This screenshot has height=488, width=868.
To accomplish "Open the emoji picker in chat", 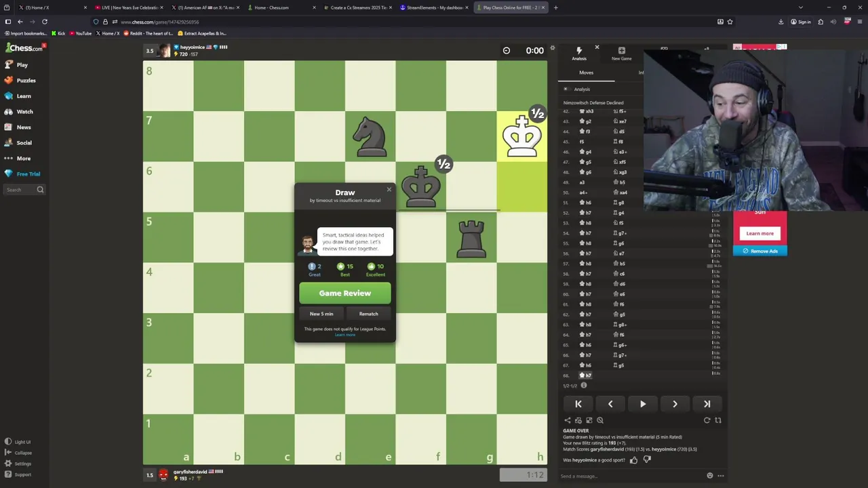I will point(710,476).
